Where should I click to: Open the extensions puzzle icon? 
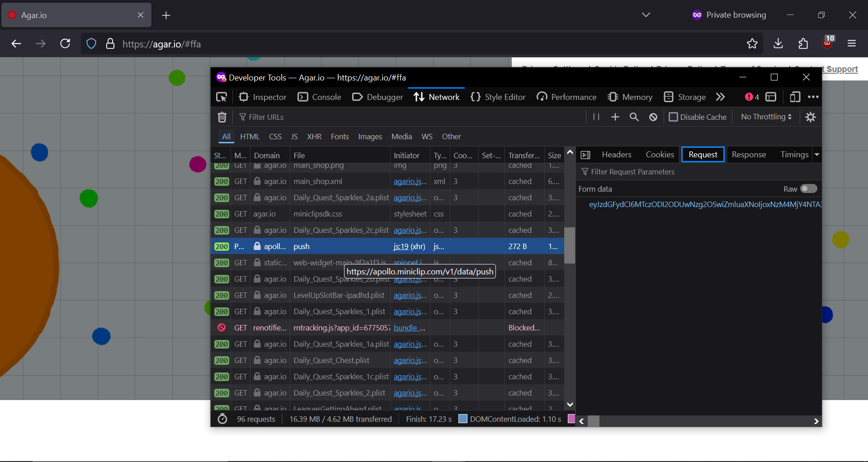[803, 44]
